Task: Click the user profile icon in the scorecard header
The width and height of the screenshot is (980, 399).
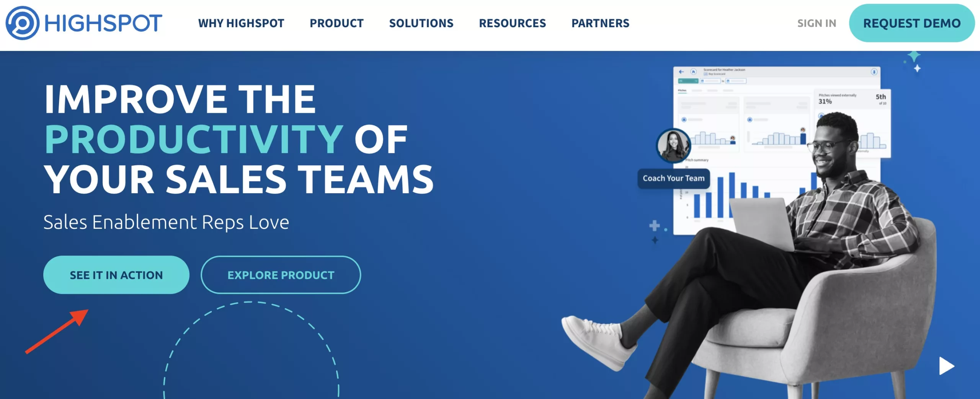Action: 874,72
